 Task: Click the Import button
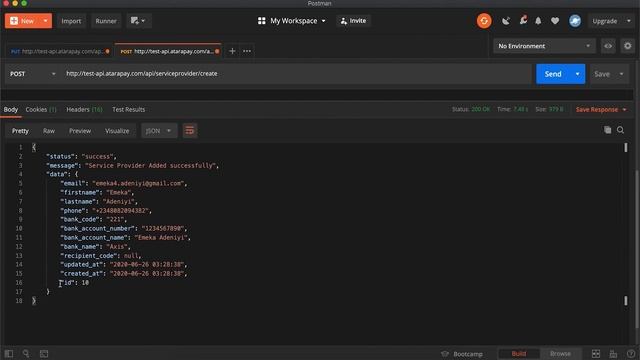coord(71,21)
